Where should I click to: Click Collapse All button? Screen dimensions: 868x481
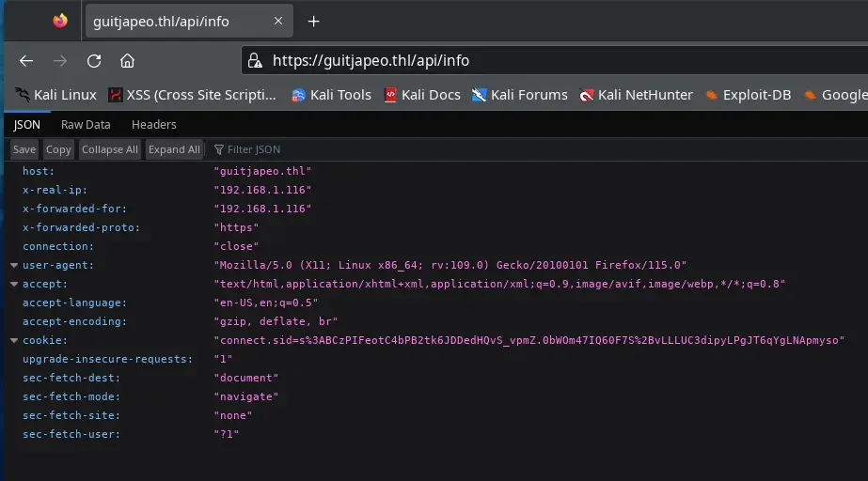(x=110, y=149)
